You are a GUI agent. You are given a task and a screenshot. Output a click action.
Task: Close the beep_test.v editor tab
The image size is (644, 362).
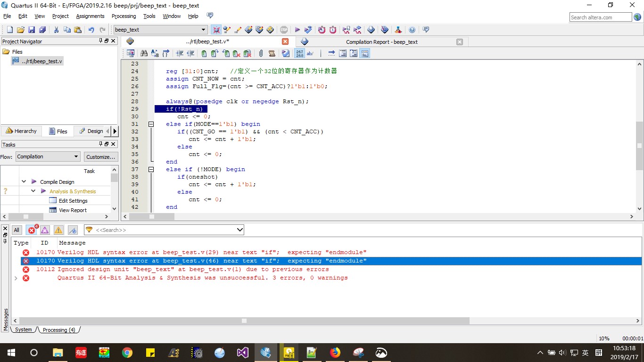pos(285,41)
